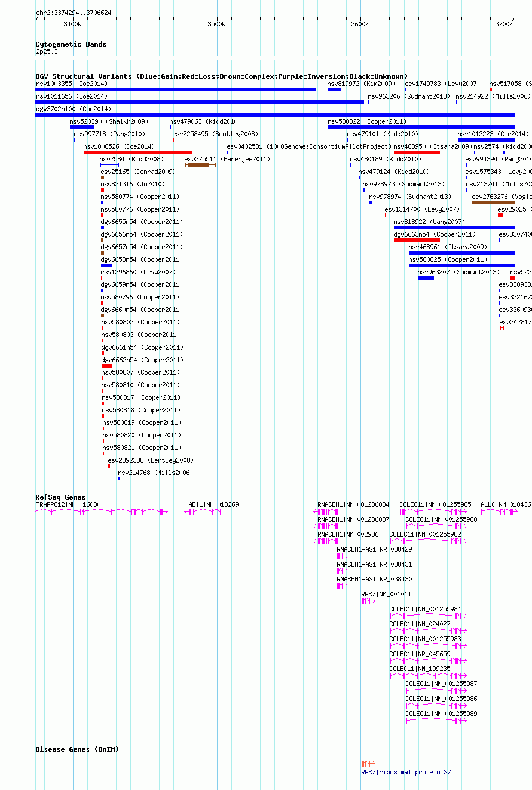Select variant nsv963206 (Sudmant2013)
The image size is (532, 790).
coord(409,97)
